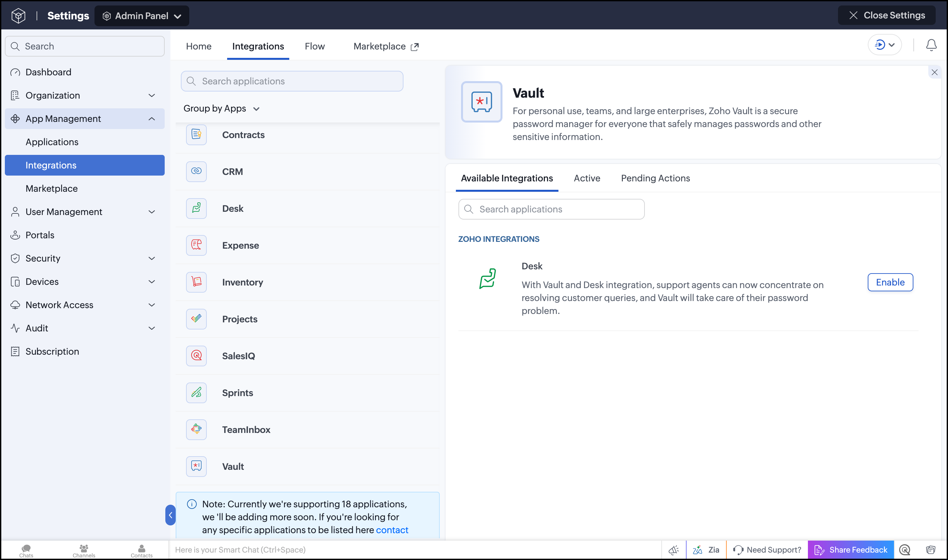The image size is (948, 560).
Task: Click the Zoho cube logo in header
Action: pos(18,16)
